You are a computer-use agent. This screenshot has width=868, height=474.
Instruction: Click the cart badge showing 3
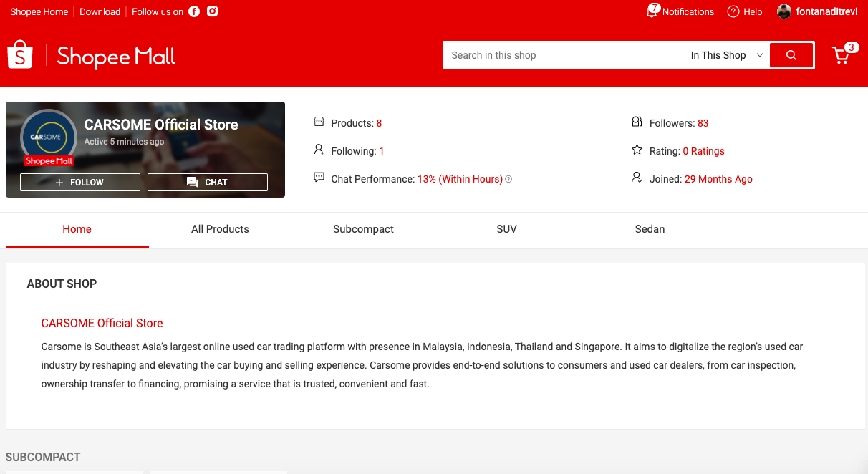point(852,47)
